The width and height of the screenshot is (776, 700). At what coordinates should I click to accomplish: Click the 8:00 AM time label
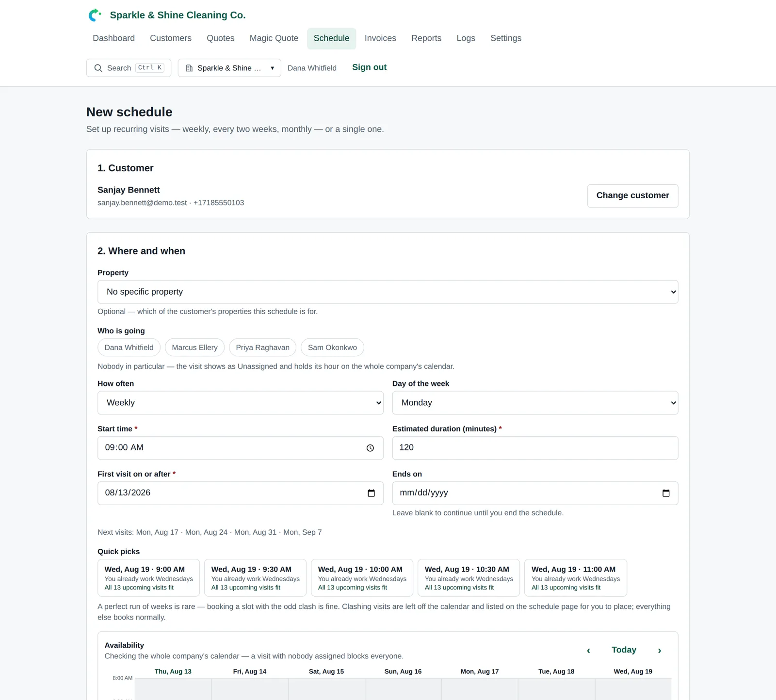coord(123,678)
